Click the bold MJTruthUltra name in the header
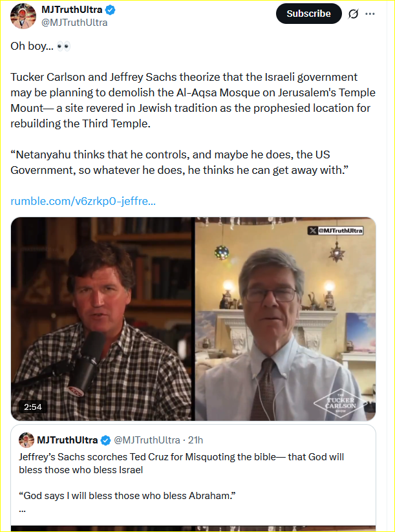 [72, 10]
